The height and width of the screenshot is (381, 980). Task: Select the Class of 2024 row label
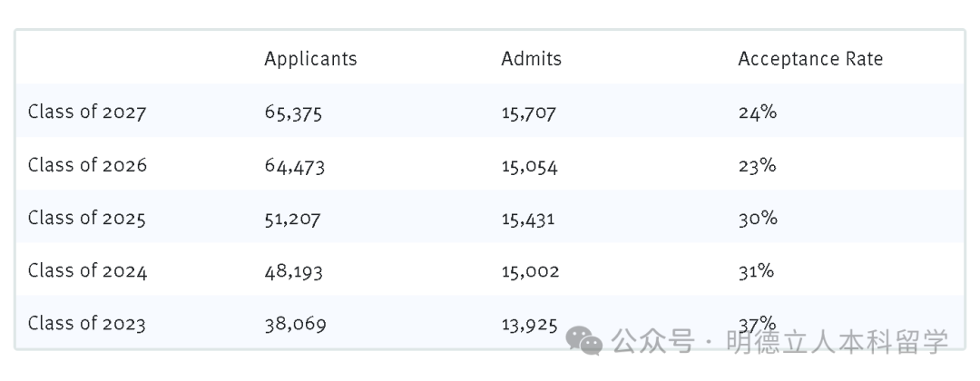click(x=87, y=270)
